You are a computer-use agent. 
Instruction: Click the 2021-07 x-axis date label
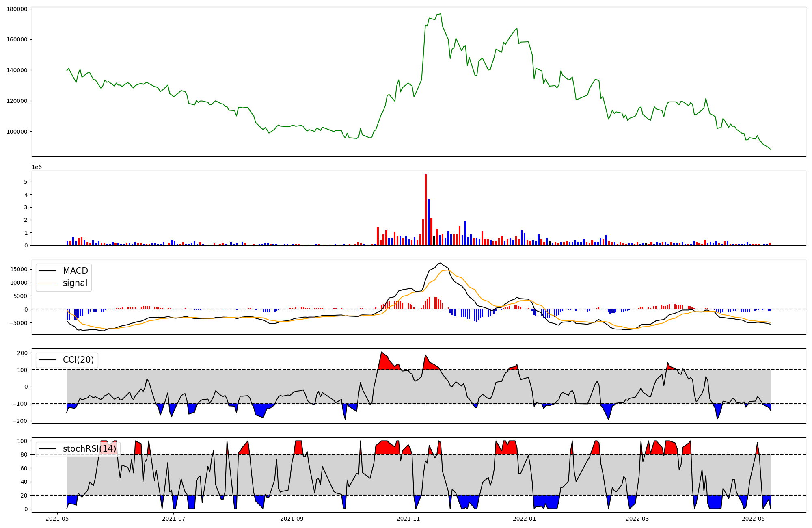174,519
